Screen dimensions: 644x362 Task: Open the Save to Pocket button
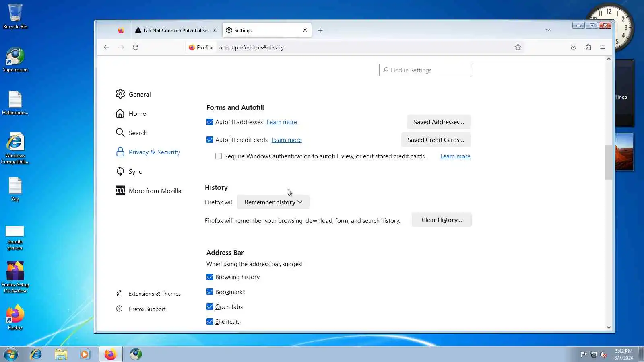tap(574, 47)
